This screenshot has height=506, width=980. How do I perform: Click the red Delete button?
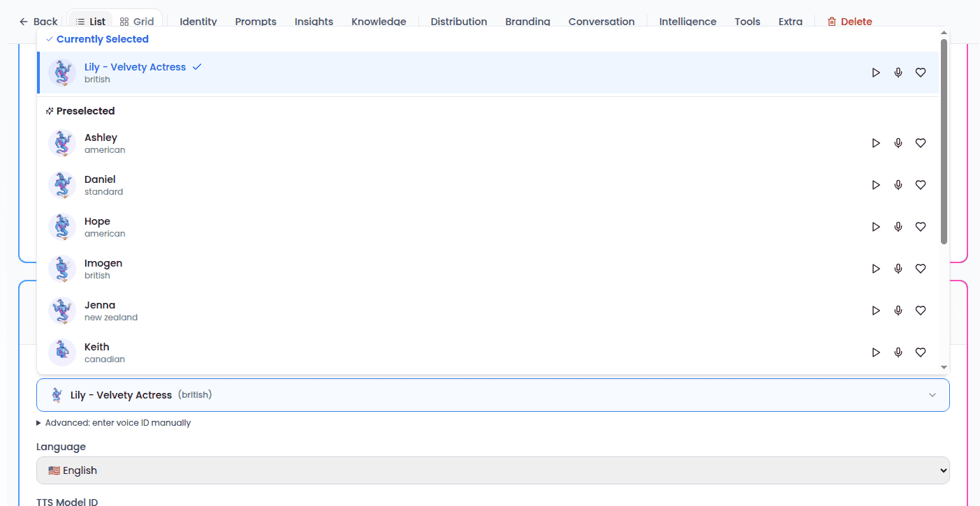pyautogui.click(x=849, y=22)
